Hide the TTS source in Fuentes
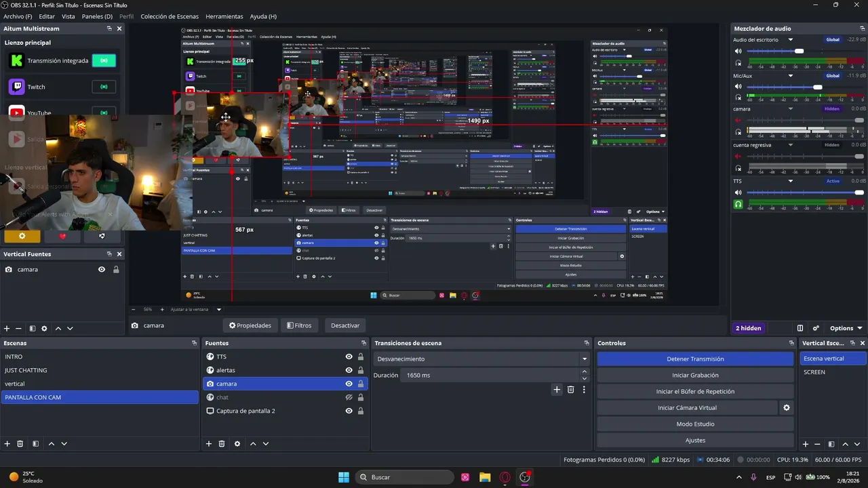 click(x=349, y=357)
